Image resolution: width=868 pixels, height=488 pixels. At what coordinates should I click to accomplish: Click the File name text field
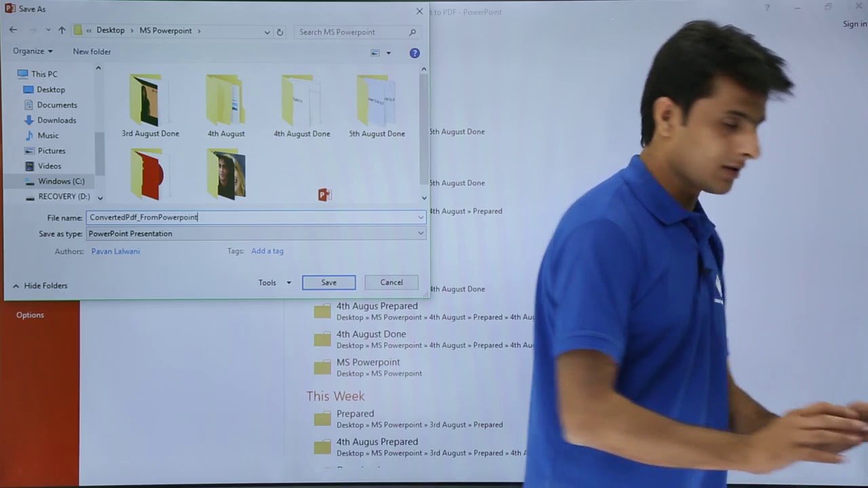tap(250, 218)
